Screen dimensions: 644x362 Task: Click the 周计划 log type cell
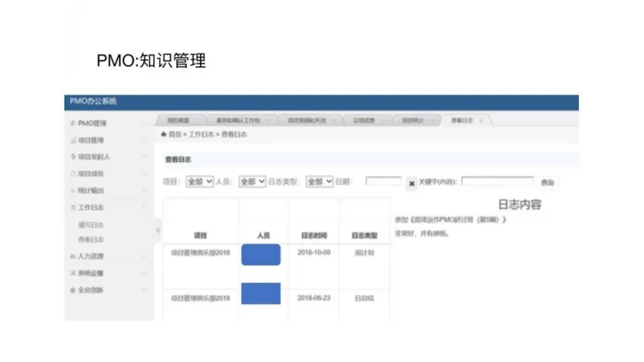365,253
